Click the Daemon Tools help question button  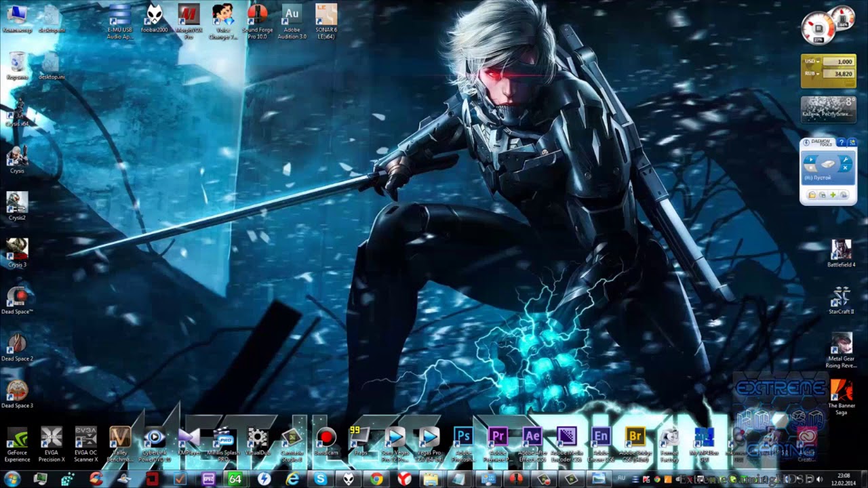tap(841, 142)
